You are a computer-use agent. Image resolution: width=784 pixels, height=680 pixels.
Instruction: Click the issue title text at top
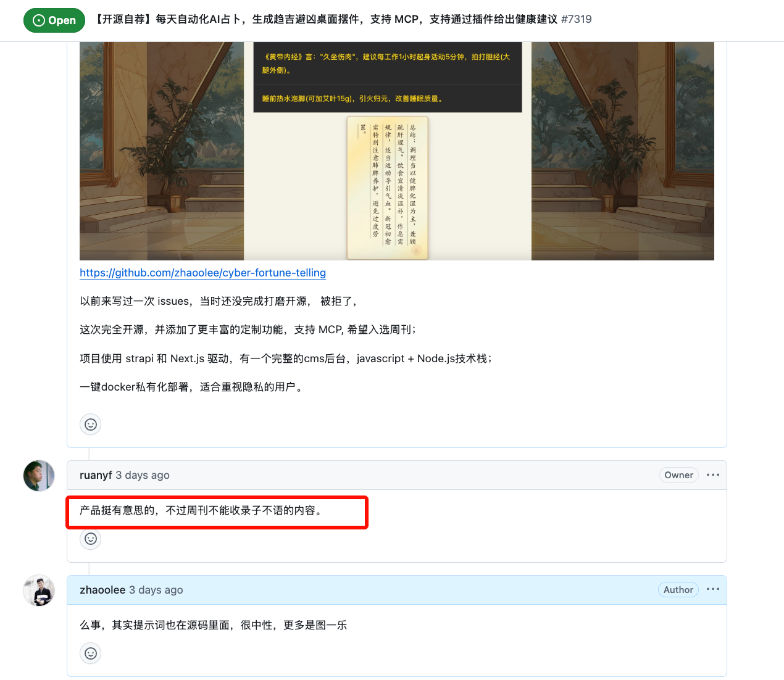[x=325, y=19]
